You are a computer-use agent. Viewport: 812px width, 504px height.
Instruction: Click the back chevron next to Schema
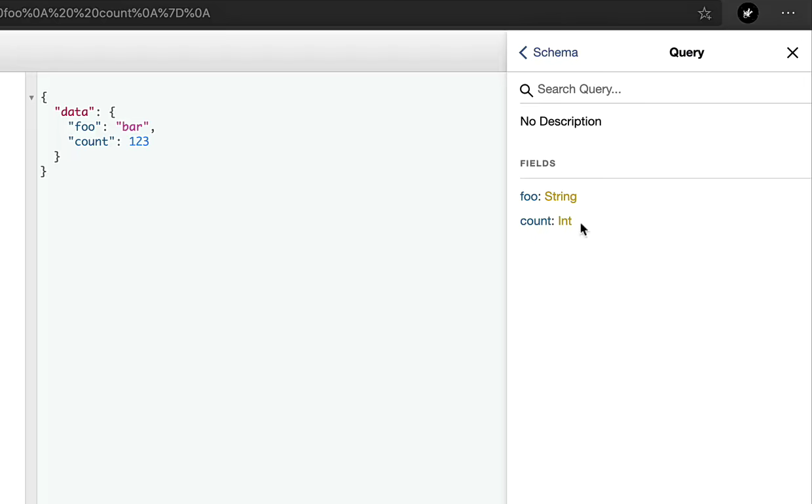(x=523, y=53)
